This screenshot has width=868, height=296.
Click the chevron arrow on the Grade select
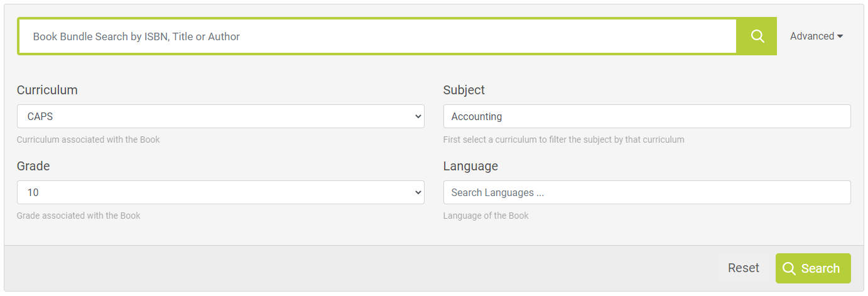418,193
